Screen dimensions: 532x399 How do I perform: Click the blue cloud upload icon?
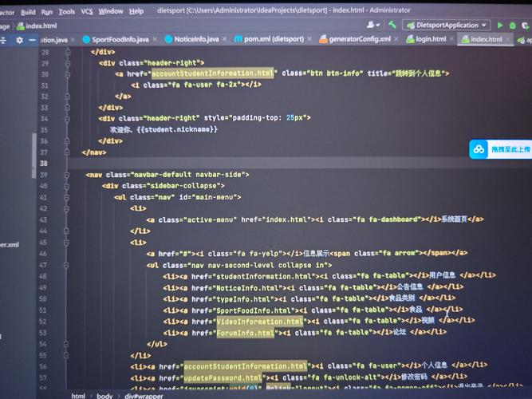tap(477, 149)
